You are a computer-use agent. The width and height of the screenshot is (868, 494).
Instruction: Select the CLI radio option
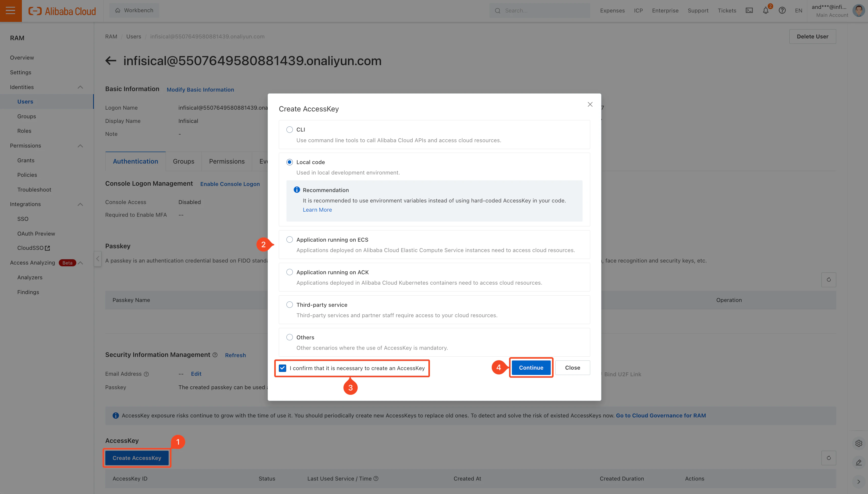click(289, 130)
